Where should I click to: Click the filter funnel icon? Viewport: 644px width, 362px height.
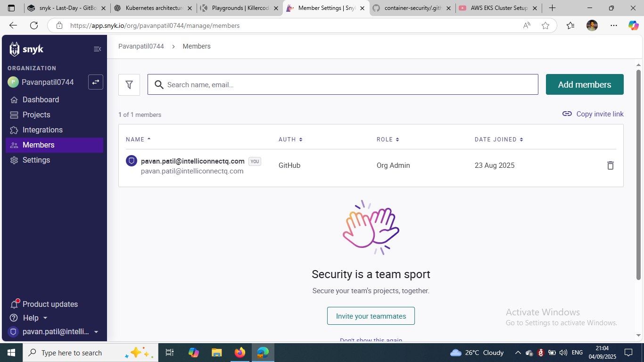pyautogui.click(x=129, y=85)
